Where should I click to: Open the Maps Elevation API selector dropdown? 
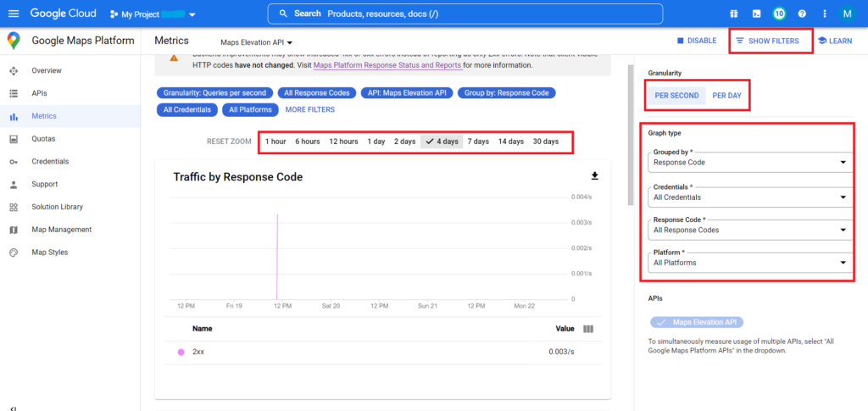[256, 42]
